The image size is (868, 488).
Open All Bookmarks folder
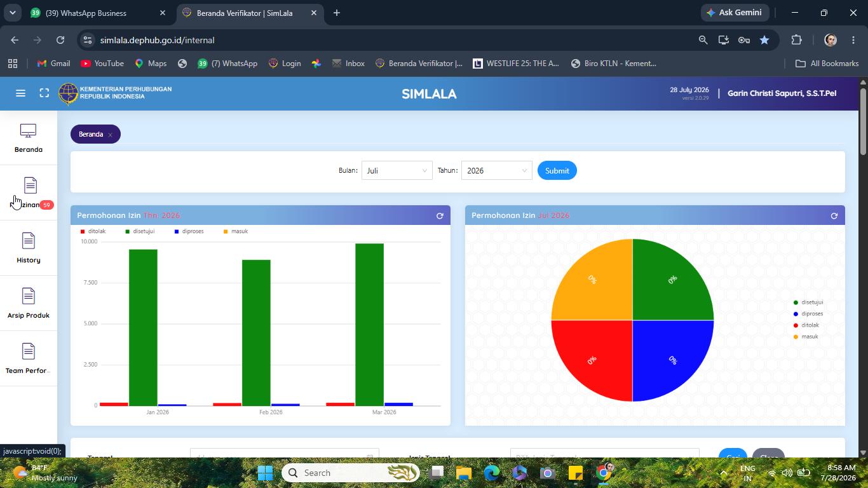(x=827, y=64)
